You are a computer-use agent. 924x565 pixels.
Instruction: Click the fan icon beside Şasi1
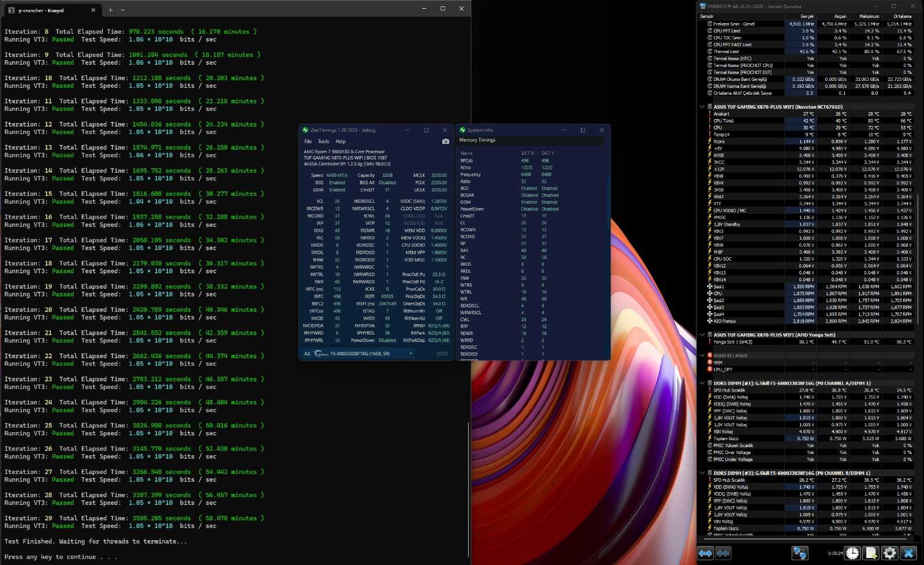710,287
